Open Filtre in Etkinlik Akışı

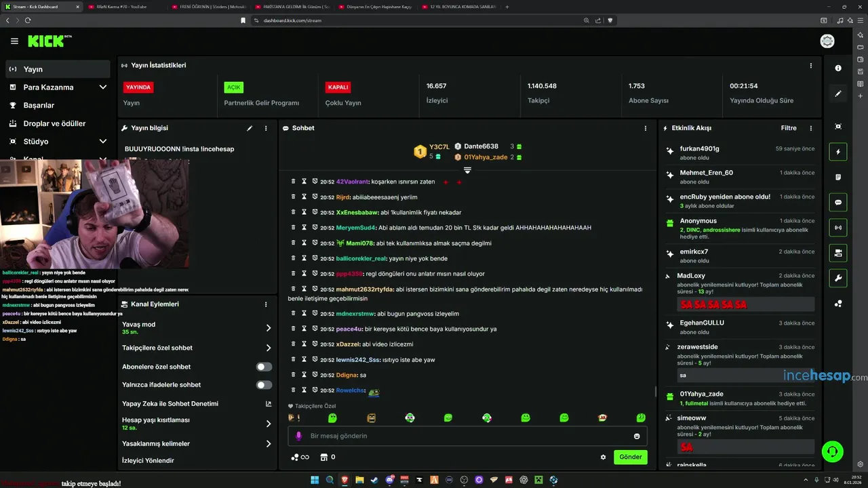point(789,128)
